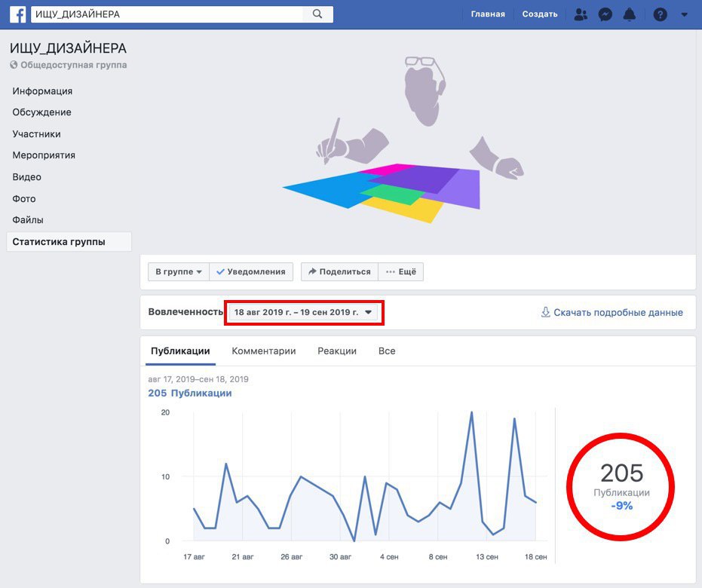Expand the В группе dropdown

point(179,271)
